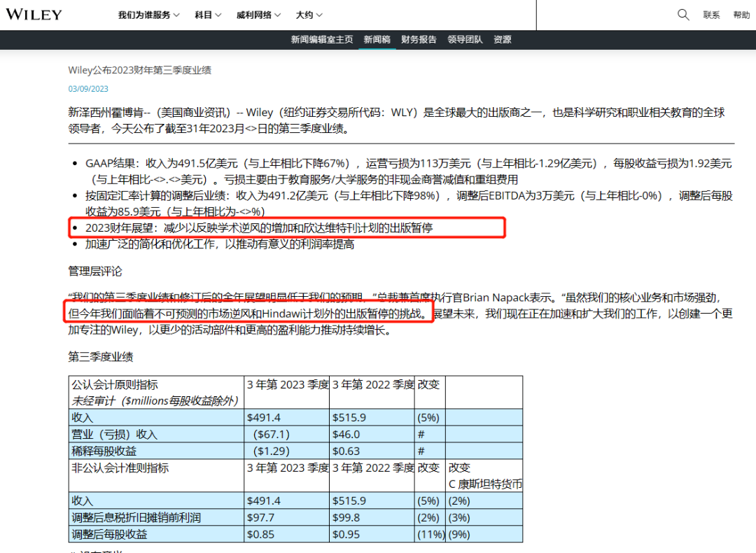Open the 帮助 link
This screenshot has width=756, height=553.
pyautogui.click(x=741, y=15)
